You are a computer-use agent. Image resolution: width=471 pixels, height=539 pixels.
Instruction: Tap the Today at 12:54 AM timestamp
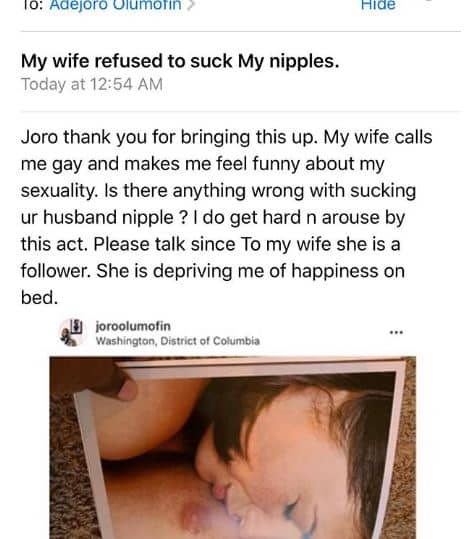(x=92, y=84)
